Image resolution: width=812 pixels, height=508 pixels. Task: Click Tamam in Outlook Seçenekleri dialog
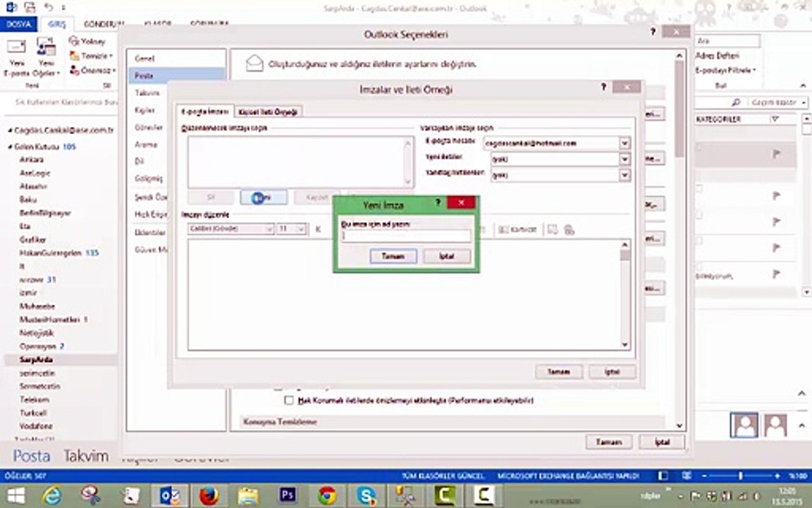pos(608,442)
